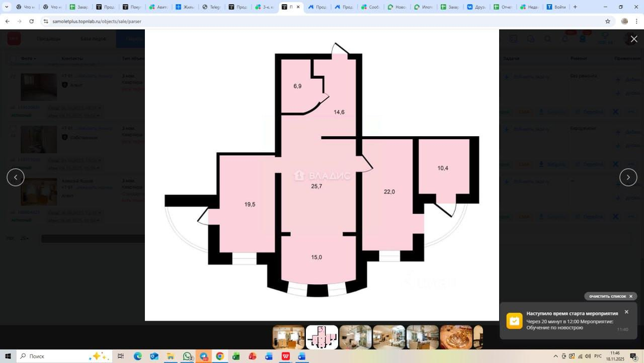Close the image viewer with the X icon
This screenshot has height=363, width=644.
[633, 39]
